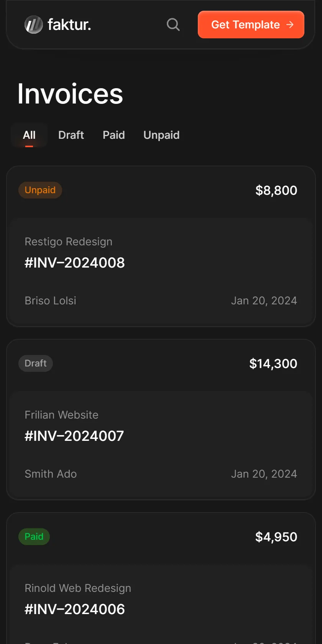This screenshot has height=644, width=322.
Task: Open search with the magnifier icon
Action: [x=173, y=25]
